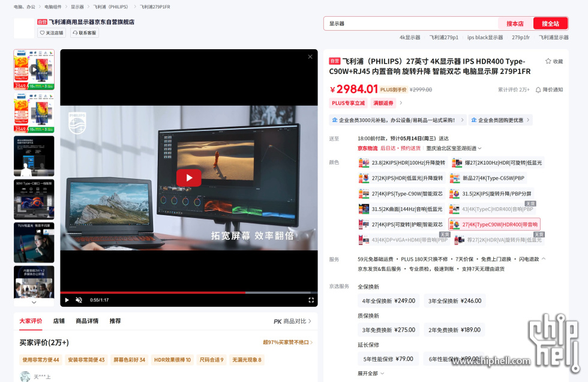Open the 电脑组件 breadcrumb link
The image size is (588, 382).
pos(53,7)
